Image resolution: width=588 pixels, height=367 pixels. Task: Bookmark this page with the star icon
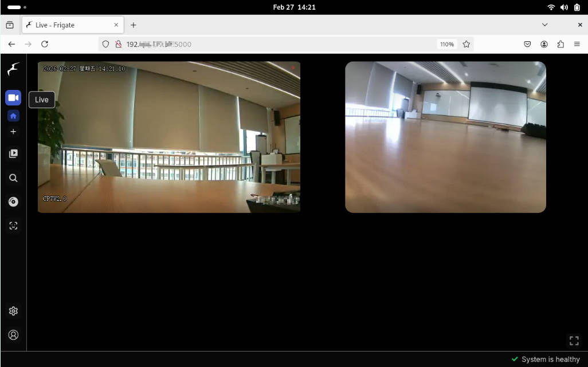coord(467,44)
